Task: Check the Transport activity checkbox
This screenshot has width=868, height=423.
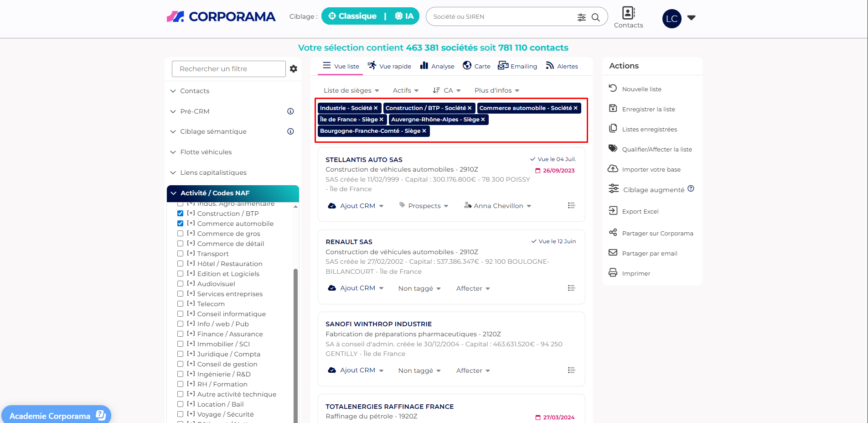Action: coord(181,254)
